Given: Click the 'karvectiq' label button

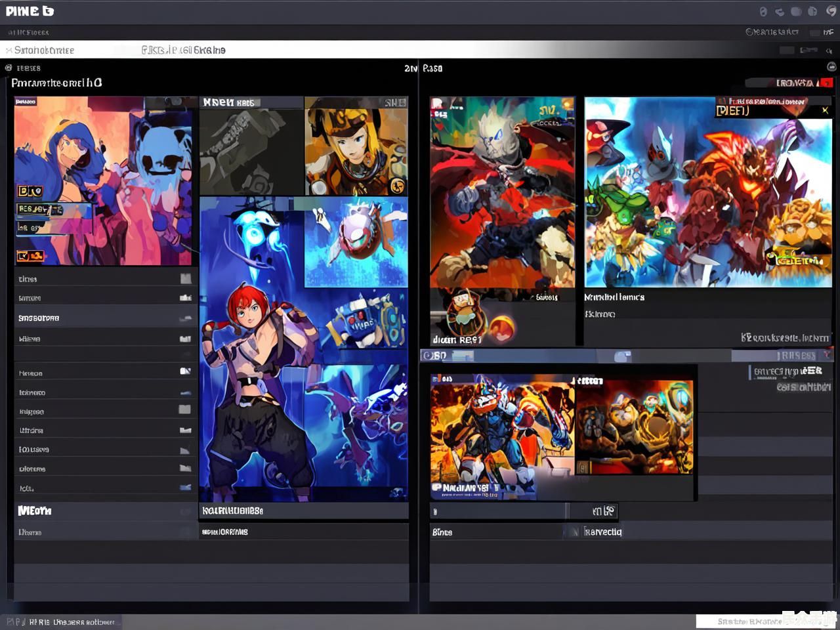Looking at the screenshot, I should (x=603, y=532).
